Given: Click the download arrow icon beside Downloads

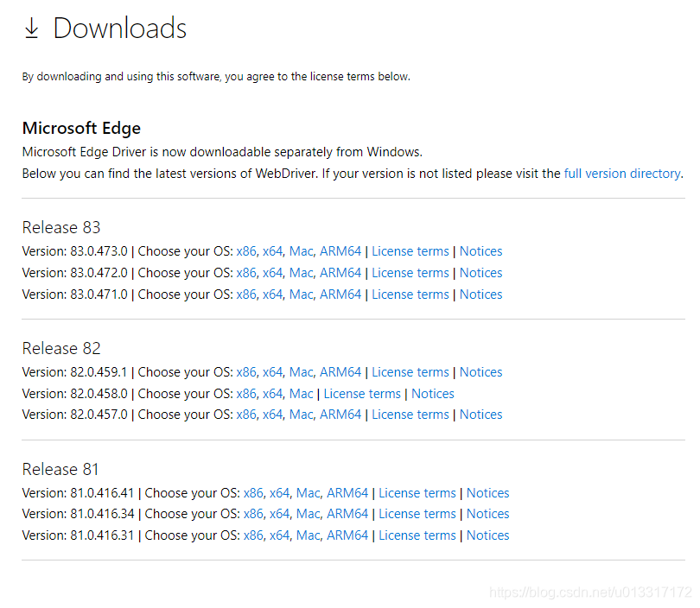Looking at the screenshot, I should tap(31, 28).
